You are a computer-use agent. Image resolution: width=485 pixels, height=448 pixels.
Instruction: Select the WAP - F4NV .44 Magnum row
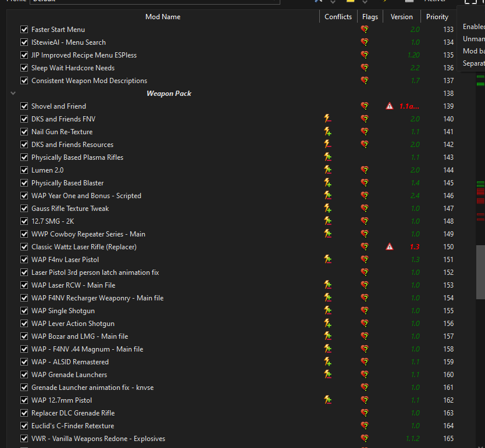[x=231, y=349]
